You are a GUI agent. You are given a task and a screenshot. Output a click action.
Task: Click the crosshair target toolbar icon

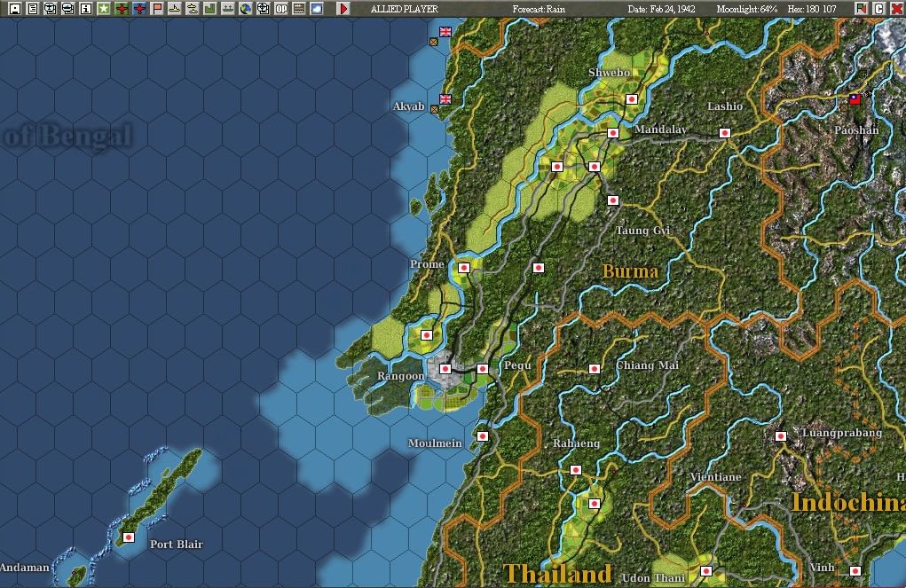click(263, 9)
